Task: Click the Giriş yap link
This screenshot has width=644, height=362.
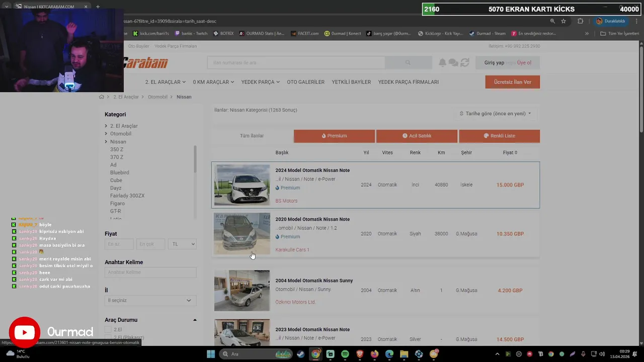Action: tap(494, 63)
